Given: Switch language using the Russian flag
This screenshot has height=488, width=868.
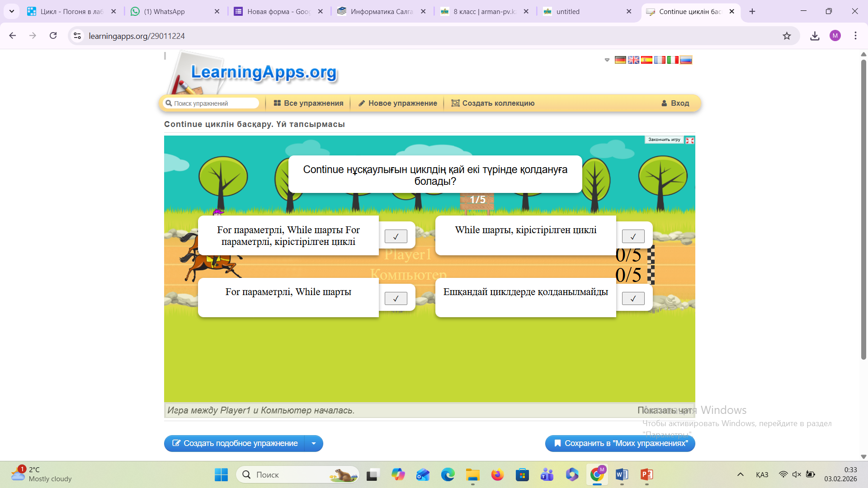Looking at the screenshot, I should click(x=686, y=60).
